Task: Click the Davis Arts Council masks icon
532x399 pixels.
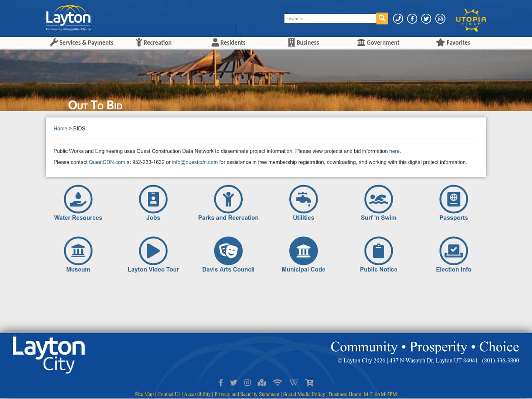Action: tap(228, 251)
